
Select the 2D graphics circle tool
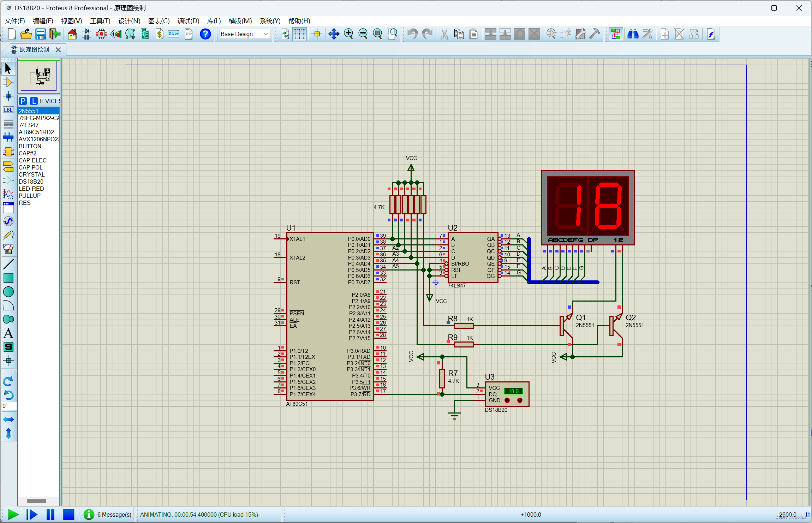click(8, 292)
